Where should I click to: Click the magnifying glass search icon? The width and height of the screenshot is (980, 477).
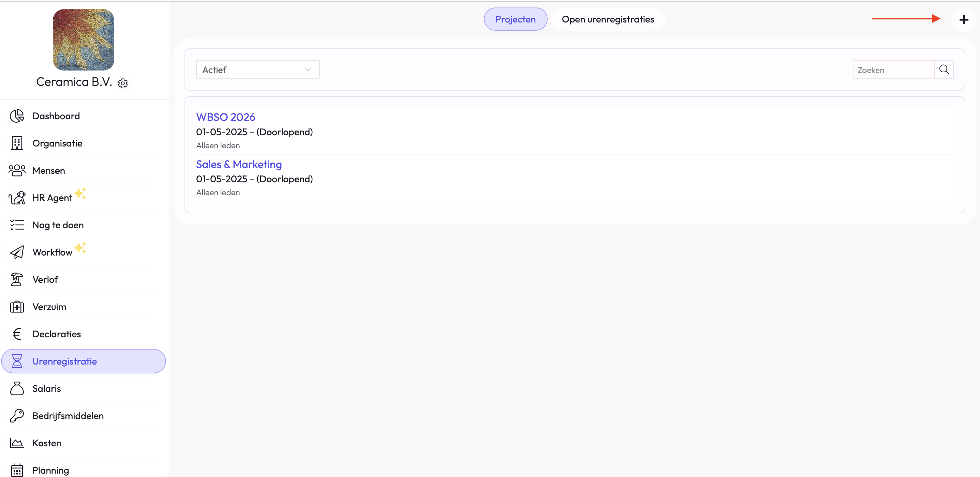[944, 70]
